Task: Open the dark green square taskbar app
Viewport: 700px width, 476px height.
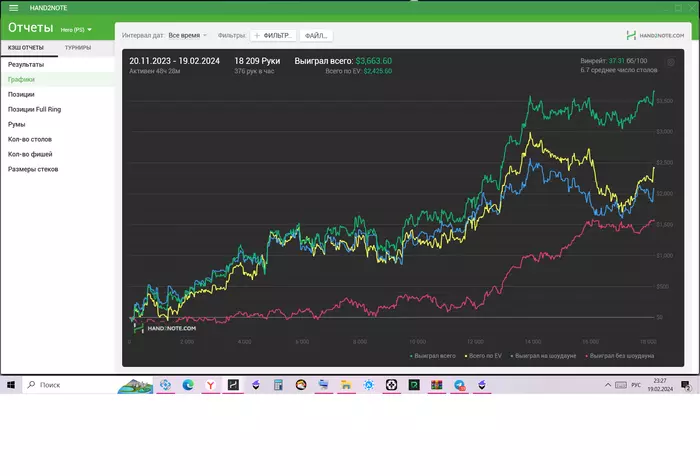Action: coord(414,385)
